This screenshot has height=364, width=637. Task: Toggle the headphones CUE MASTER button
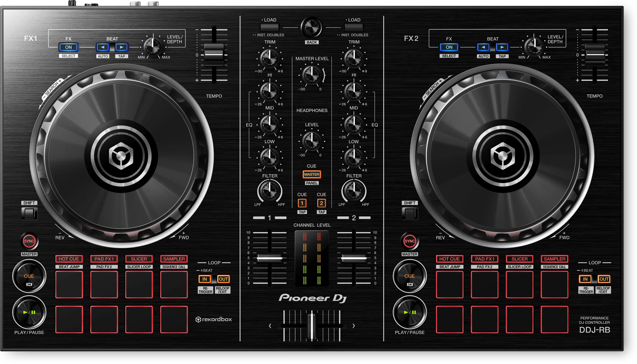pos(312,175)
